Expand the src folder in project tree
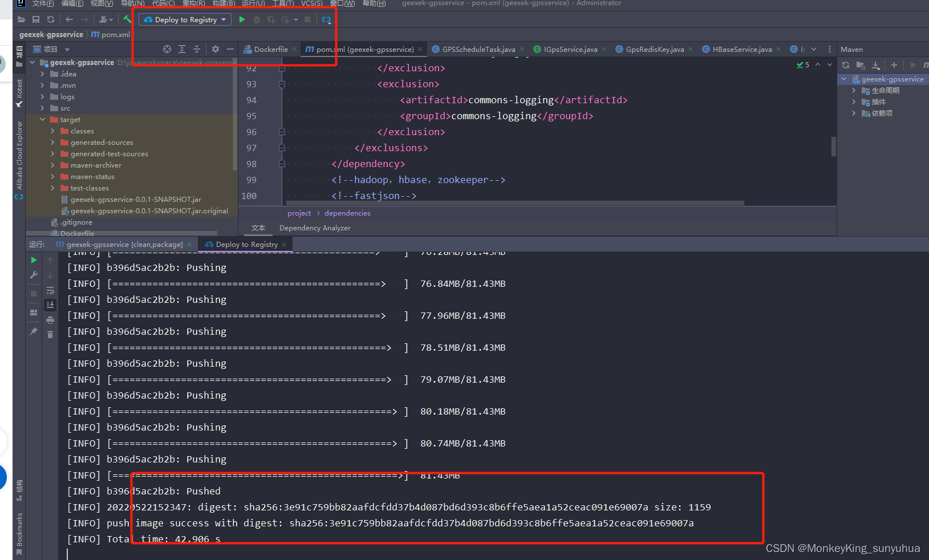This screenshot has width=929, height=560. 43,108
